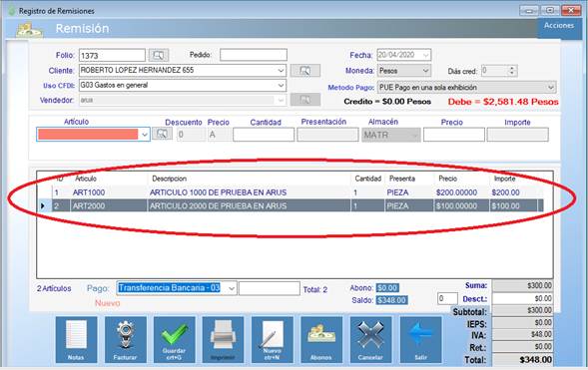This screenshot has height=370, width=588.
Task: Click the Saldo value $348.00
Action: tap(391, 300)
